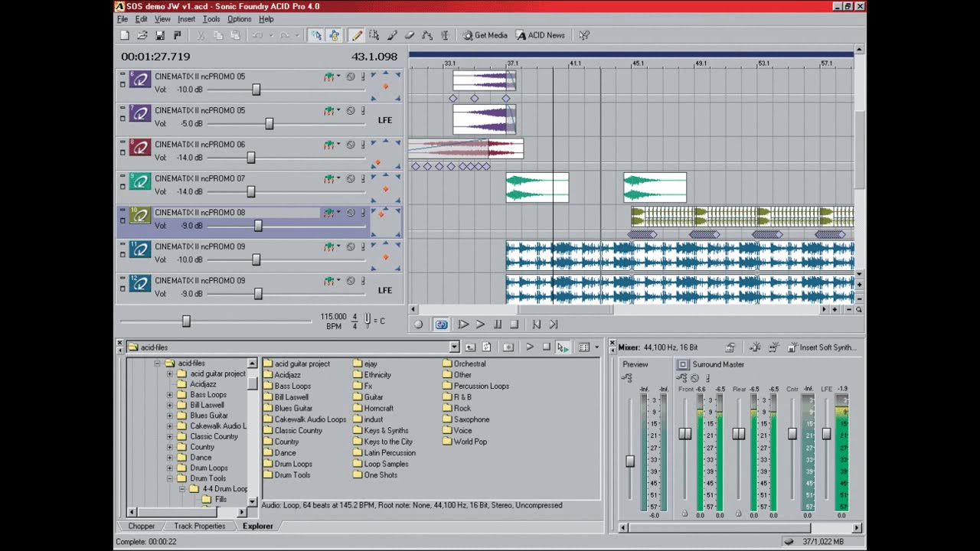Click the Preview bus volume fader
This screenshot has height=551, width=980.
tap(630, 461)
